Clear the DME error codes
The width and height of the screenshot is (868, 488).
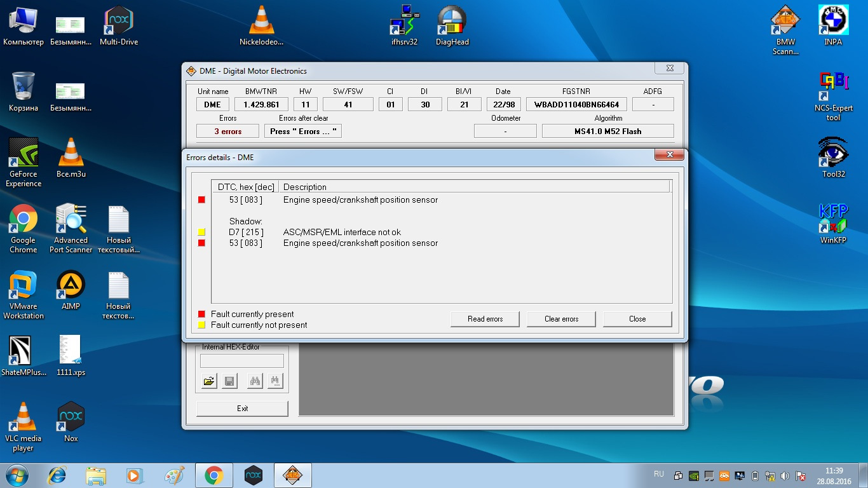(x=560, y=318)
